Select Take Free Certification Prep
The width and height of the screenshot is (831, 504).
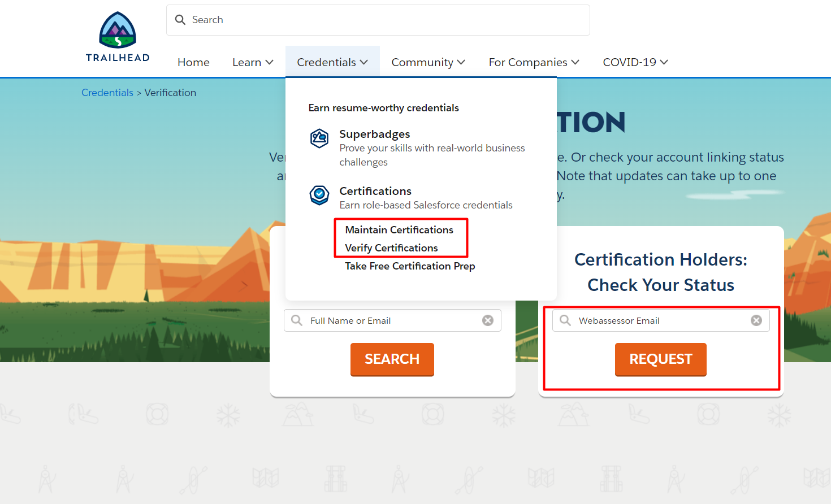pyautogui.click(x=410, y=266)
